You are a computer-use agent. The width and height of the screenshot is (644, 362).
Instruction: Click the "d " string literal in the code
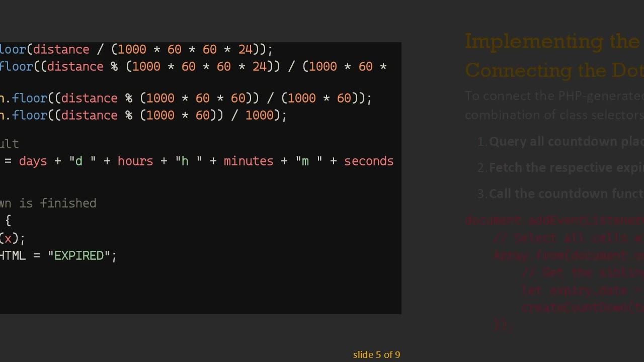point(83,161)
